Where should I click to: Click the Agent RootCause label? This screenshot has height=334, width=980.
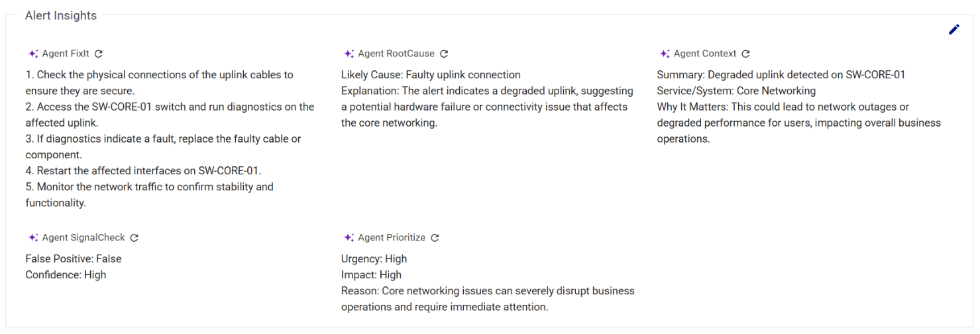click(396, 54)
